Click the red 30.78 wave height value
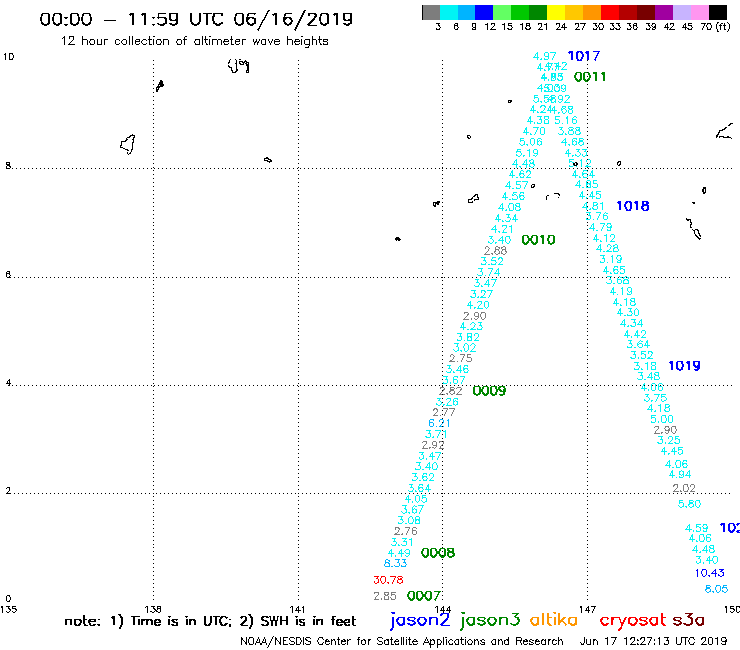Viewport: 740px width, 650px height. pos(388,580)
